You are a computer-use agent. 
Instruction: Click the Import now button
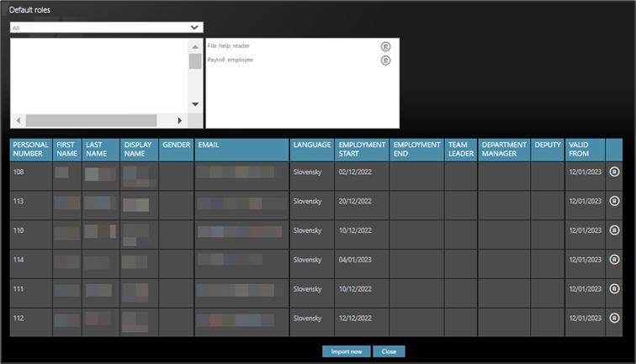tap(346, 351)
